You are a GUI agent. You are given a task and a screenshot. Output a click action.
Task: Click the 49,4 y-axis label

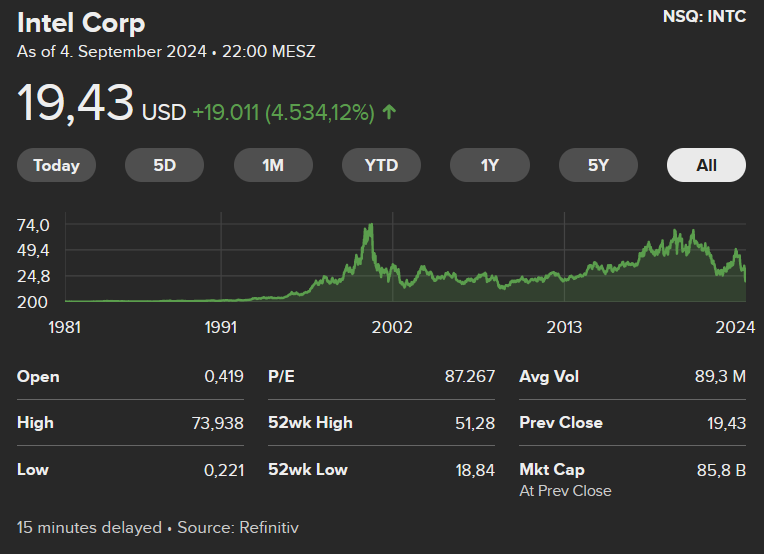click(33, 251)
